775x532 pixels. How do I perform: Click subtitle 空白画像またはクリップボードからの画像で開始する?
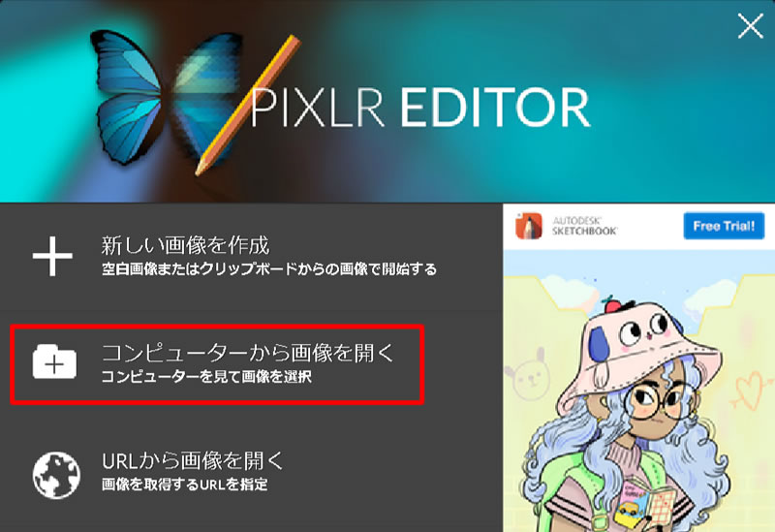(269, 269)
